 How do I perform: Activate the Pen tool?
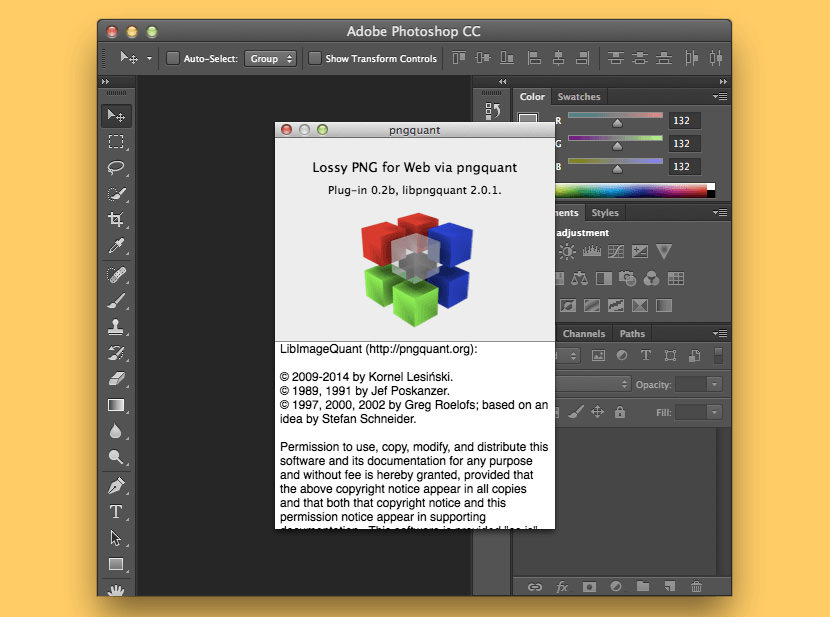pyautogui.click(x=116, y=486)
